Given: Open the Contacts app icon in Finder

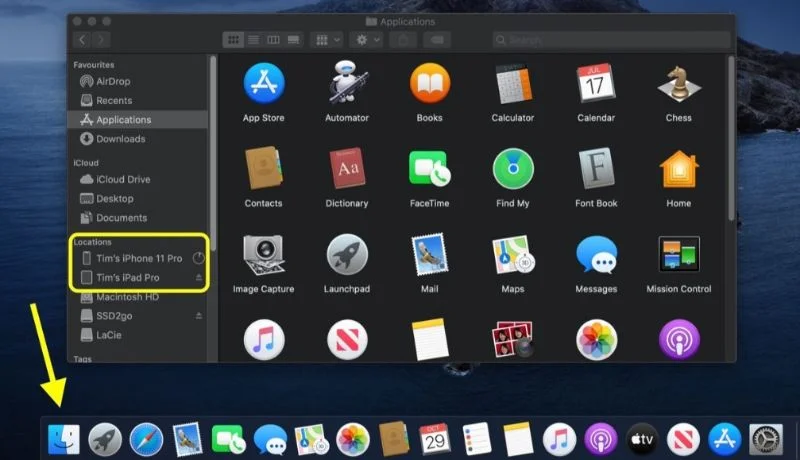Looking at the screenshot, I should (x=263, y=168).
